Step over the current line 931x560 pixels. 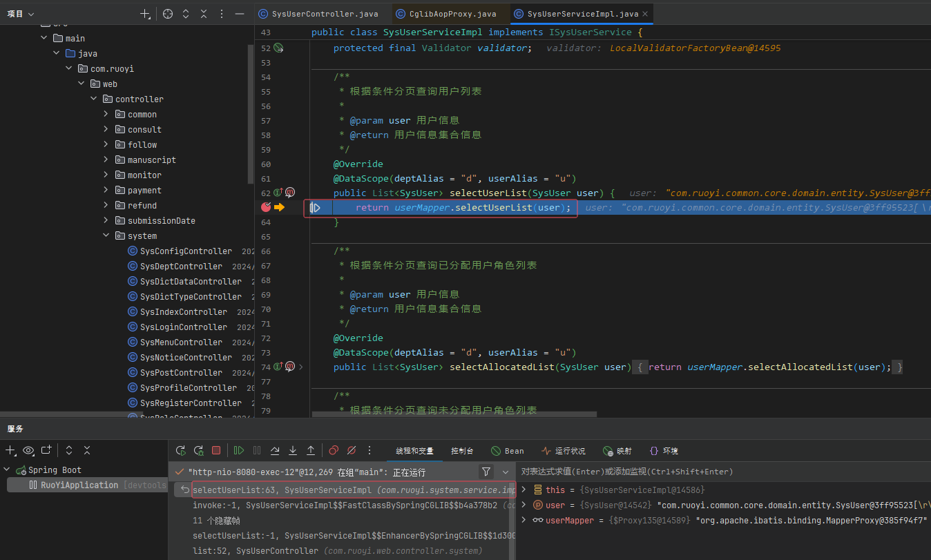pyautogui.click(x=275, y=450)
